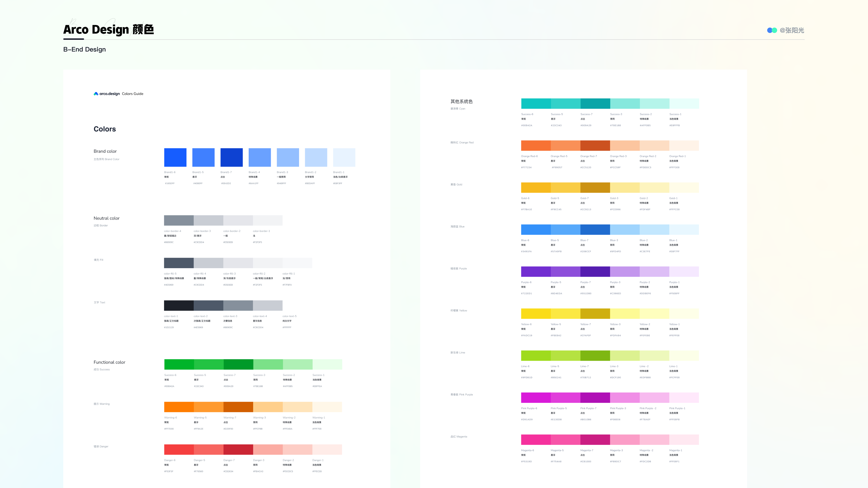This screenshot has height=488, width=868.
Task: Click the "Neutral color" section heading
Action: click(x=106, y=218)
